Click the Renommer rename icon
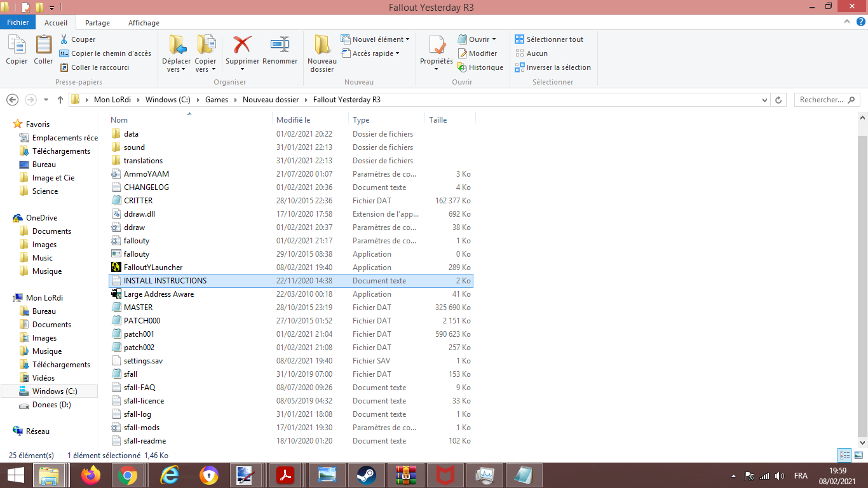Image resolution: width=868 pixels, height=488 pixels. [x=280, y=46]
